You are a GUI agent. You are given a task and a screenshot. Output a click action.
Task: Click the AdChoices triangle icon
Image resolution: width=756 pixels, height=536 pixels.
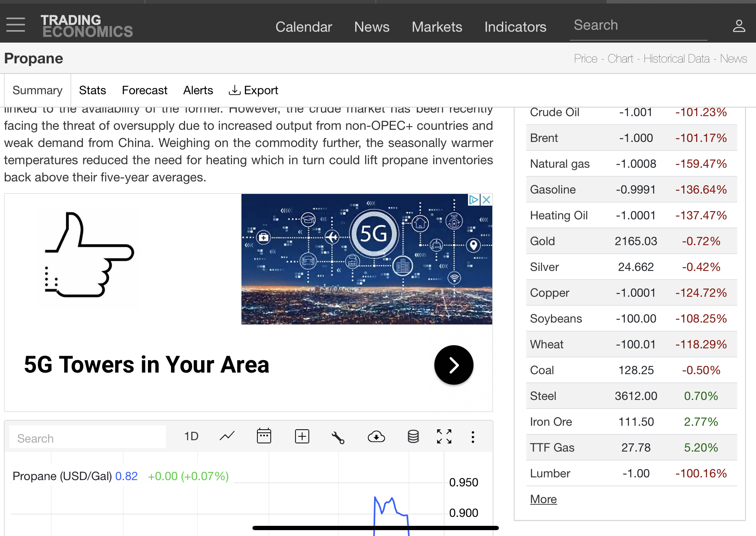[x=473, y=200]
